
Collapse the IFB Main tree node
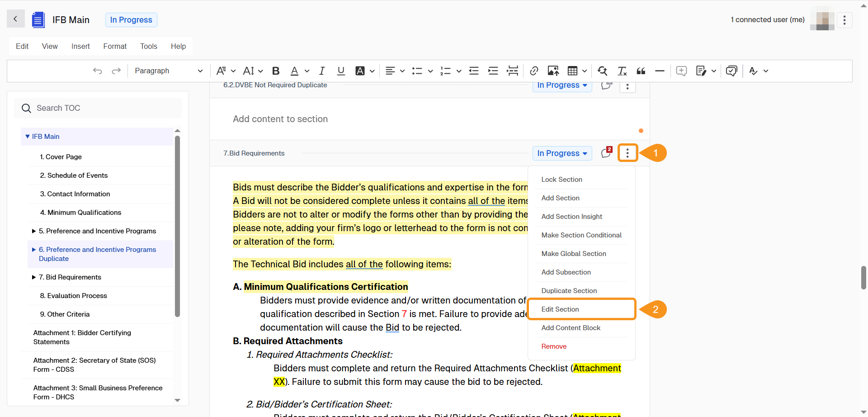click(28, 137)
